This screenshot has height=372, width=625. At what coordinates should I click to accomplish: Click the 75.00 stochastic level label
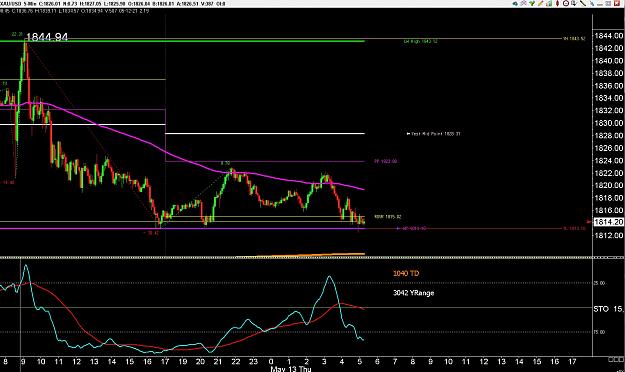pos(599,332)
